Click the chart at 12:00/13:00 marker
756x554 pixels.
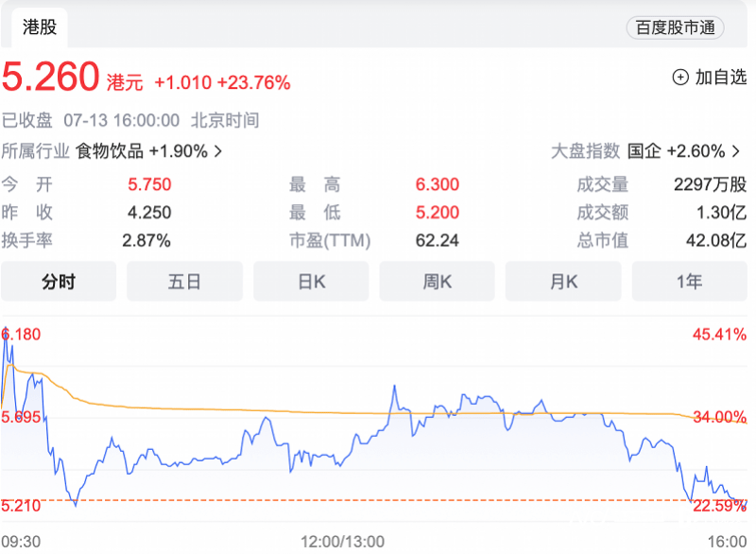click(x=342, y=541)
